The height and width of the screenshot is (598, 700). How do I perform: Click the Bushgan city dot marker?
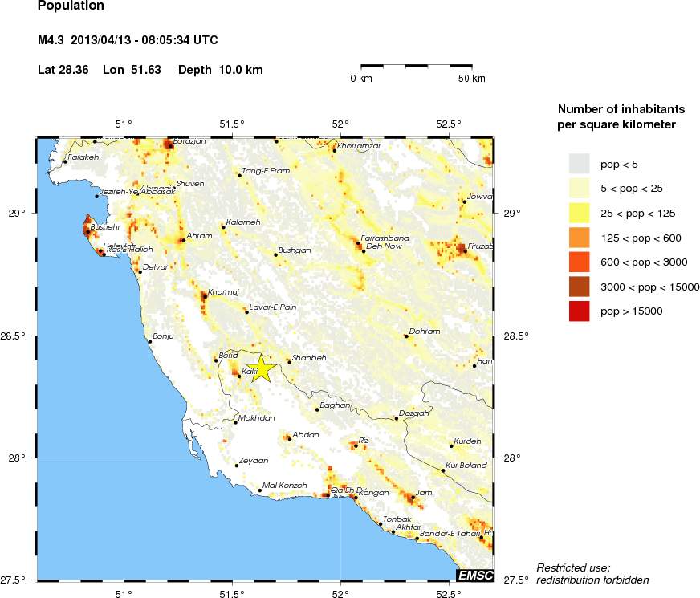point(275,255)
